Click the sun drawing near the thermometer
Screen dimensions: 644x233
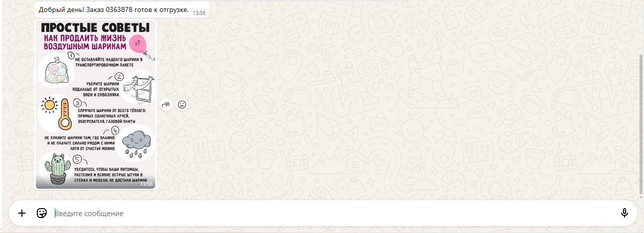tap(48, 106)
